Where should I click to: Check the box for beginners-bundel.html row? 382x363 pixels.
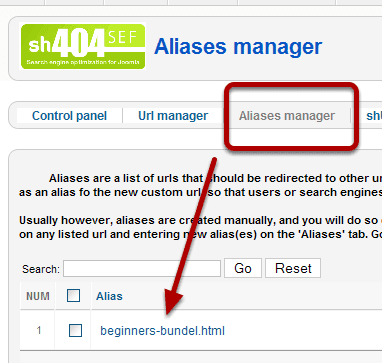[75, 331]
